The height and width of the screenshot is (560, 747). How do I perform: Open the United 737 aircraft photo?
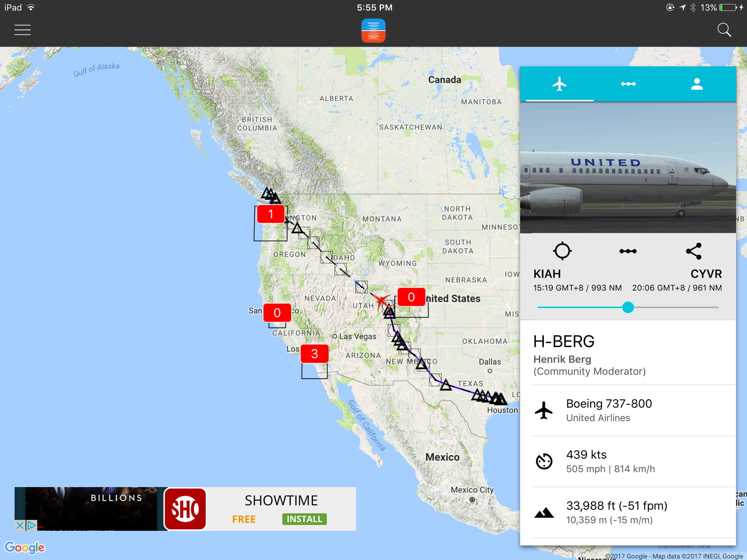[x=628, y=168]
